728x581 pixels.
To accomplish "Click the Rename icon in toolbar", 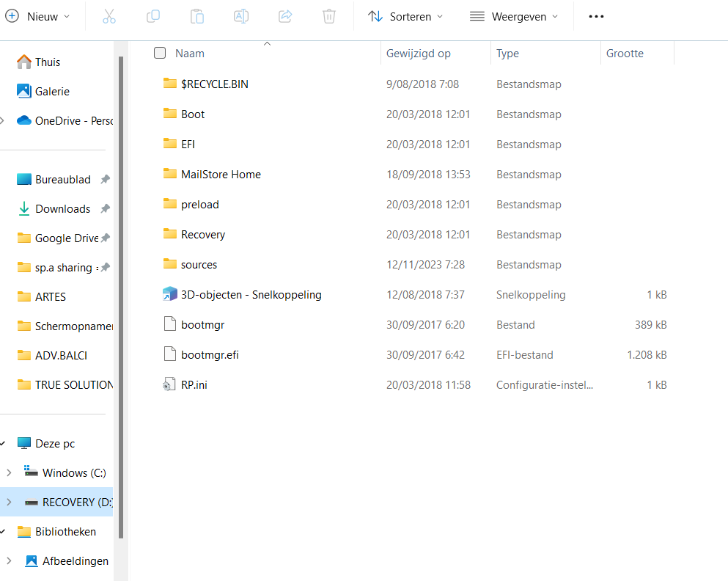I will tap(241, 16).
